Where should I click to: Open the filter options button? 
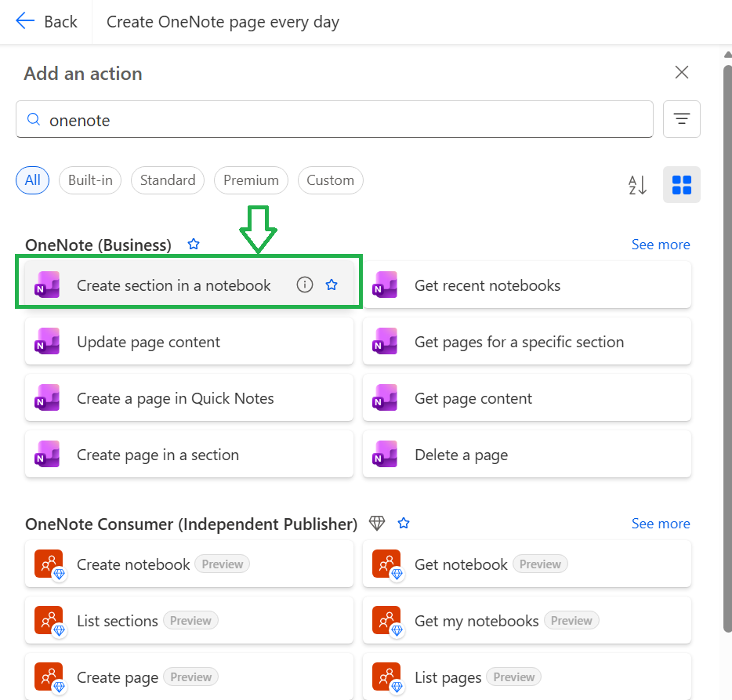click(682, 119)
